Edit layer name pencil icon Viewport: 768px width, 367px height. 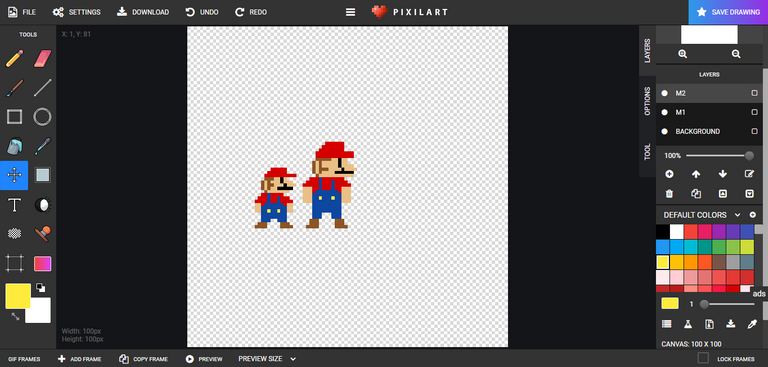(749, 174)
